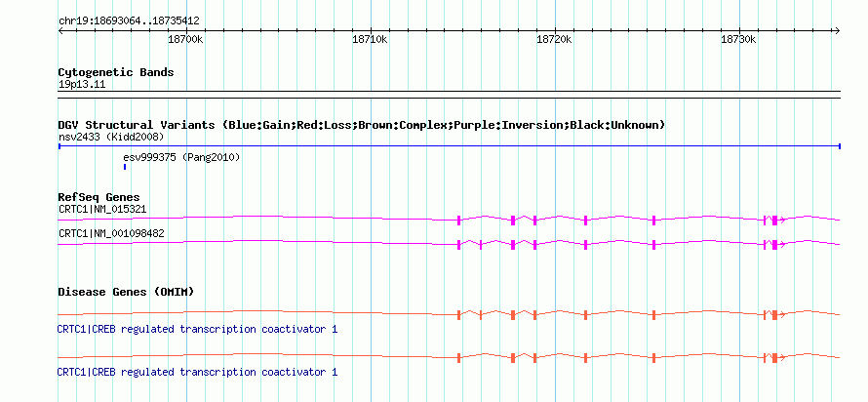Screen dimensions: 868x402
Task: Click the long blue nsv2433 variant bar
Action: (x=450, y=146)
